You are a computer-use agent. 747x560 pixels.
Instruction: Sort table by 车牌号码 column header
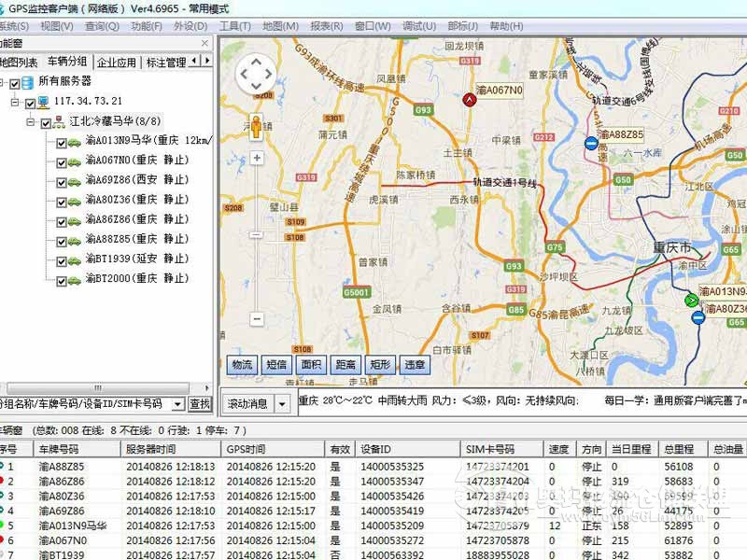click(77, 449)
